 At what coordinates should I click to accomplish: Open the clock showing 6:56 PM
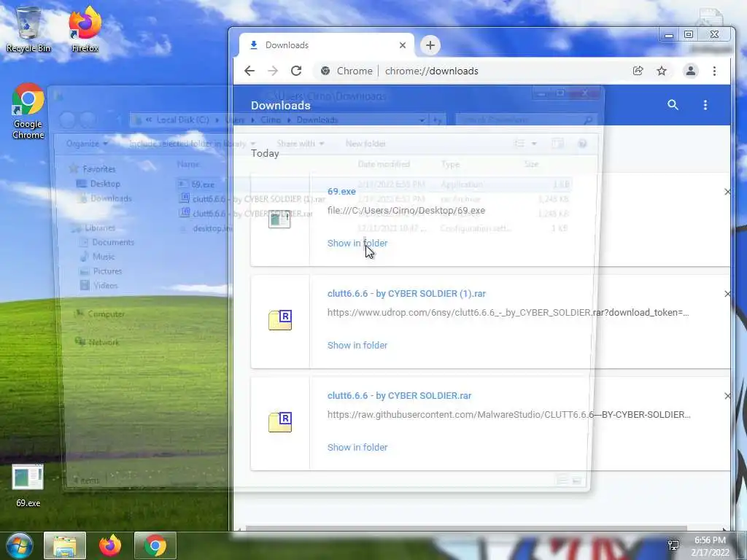(x=710, y=545)
